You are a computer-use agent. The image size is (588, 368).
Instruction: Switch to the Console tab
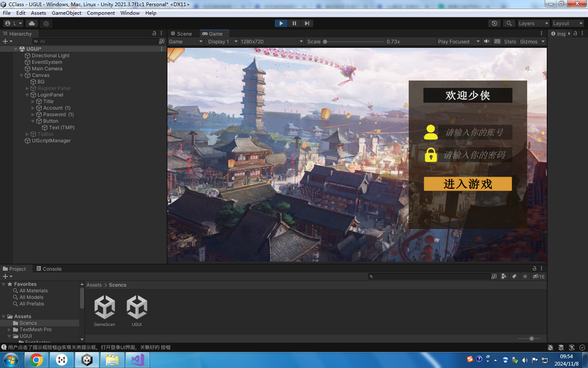click(49, 269)
